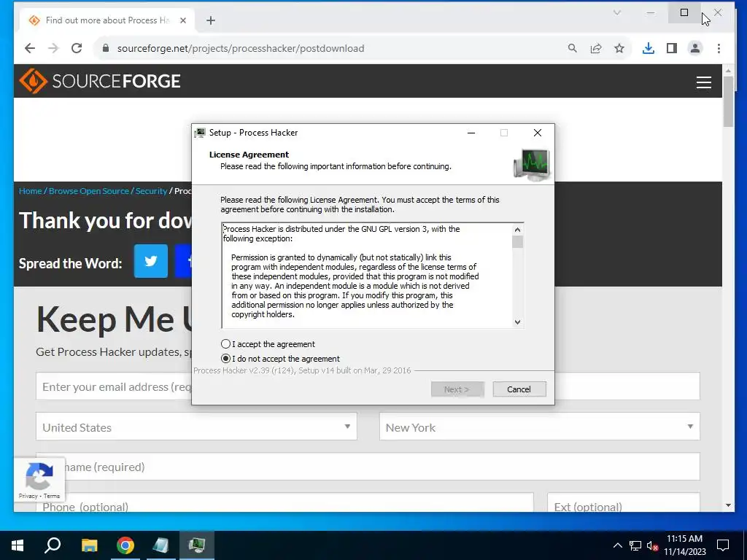Close the Process Hacker setup window
747x560 pixels.
(538, 133)
